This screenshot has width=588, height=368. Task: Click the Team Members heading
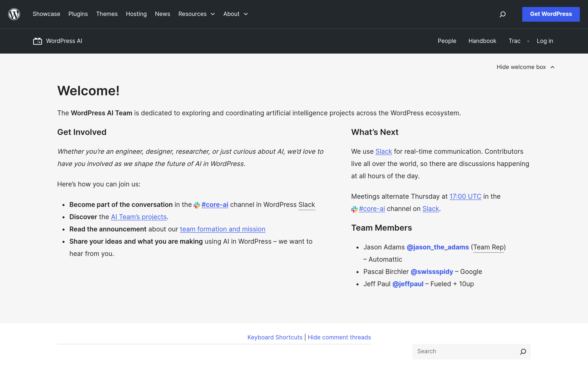pyautogui.click(x=382, y=228)
